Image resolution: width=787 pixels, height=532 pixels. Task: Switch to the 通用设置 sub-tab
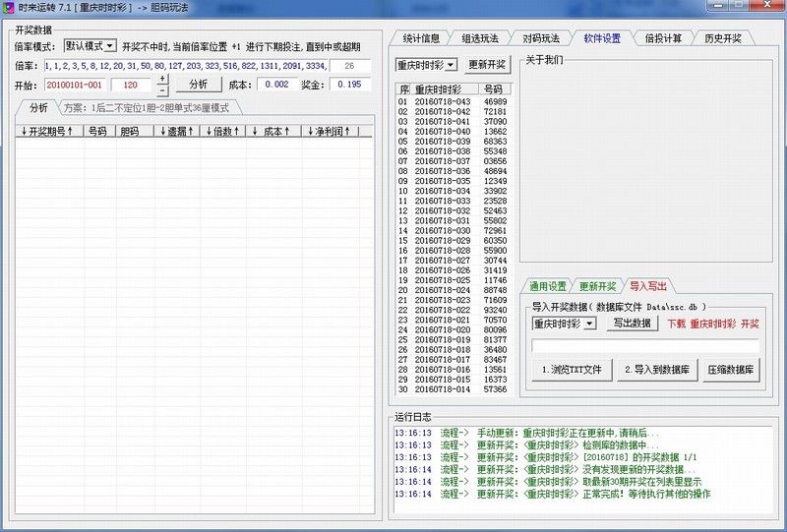click(548, 286)
